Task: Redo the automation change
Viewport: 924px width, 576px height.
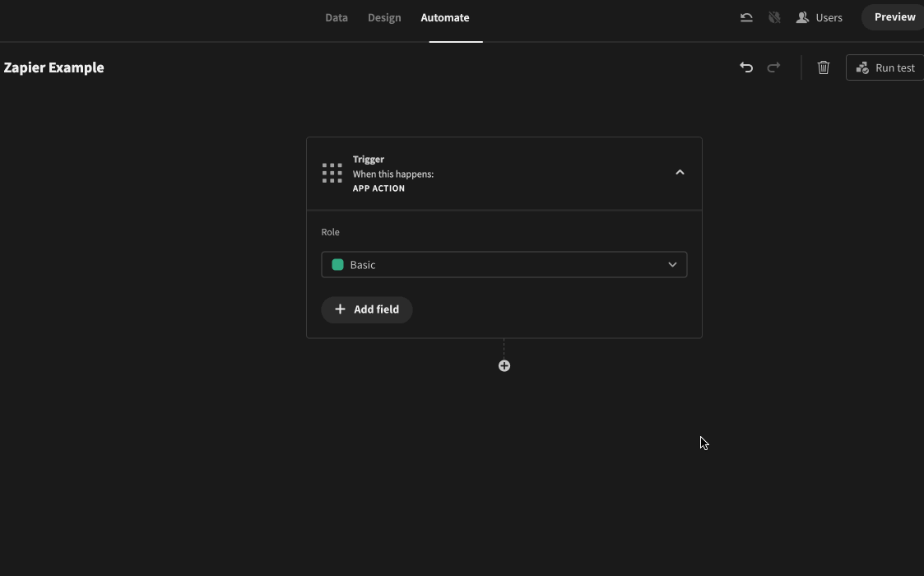Action: tap(773, 67)
